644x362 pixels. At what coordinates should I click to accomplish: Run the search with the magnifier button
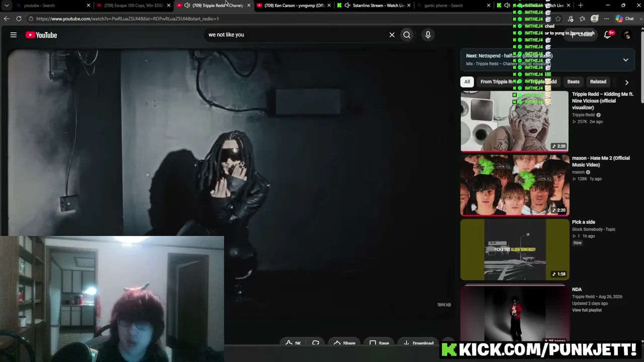(407, 35)
